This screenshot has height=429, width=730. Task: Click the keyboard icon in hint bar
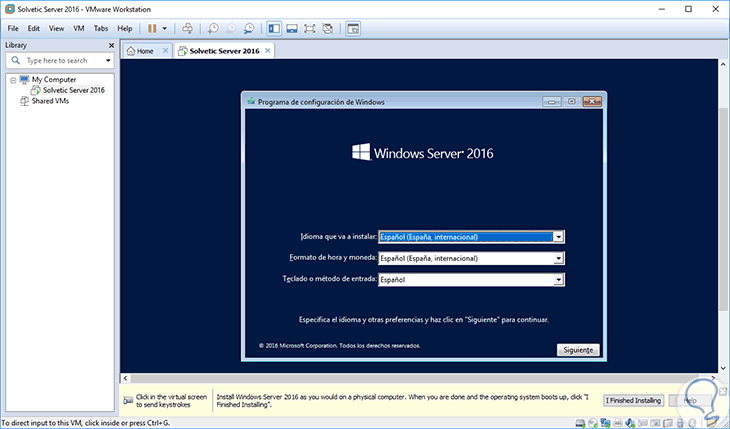pos(128,401)
